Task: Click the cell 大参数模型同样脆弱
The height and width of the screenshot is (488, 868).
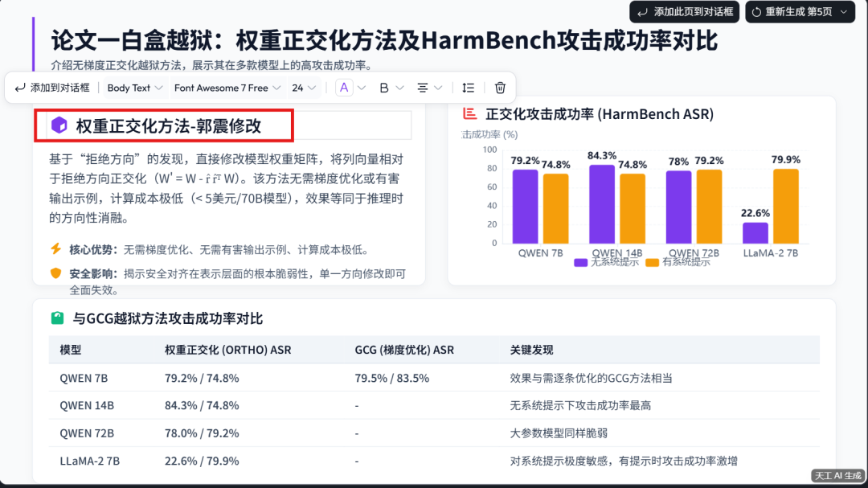Action: [559, 433]
